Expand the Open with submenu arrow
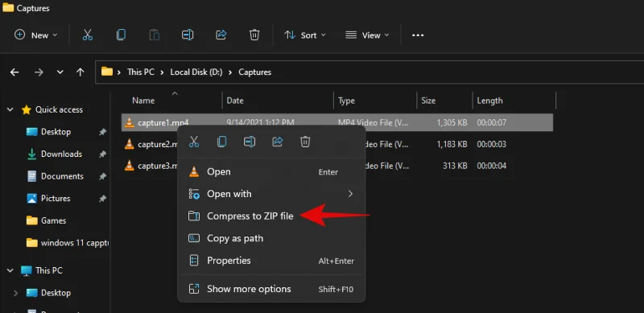Viewport: 644px width, 313px height. [x=350, y=193]
